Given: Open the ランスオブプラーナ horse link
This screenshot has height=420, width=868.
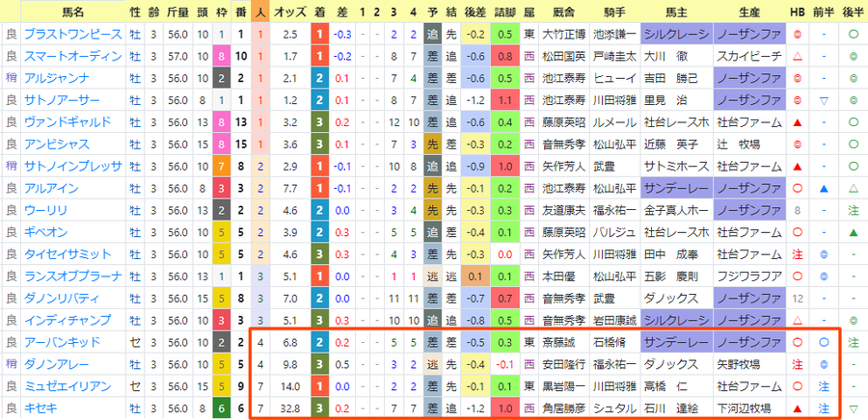Looking at the screenshot, I should click(73, 276).
